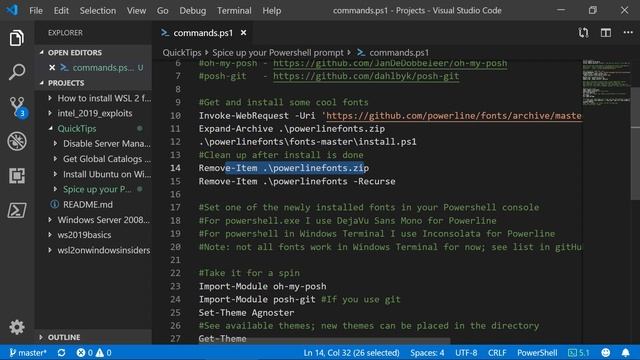Click Spice up your Powershell prompt breadcrumb

coord(278,53)
